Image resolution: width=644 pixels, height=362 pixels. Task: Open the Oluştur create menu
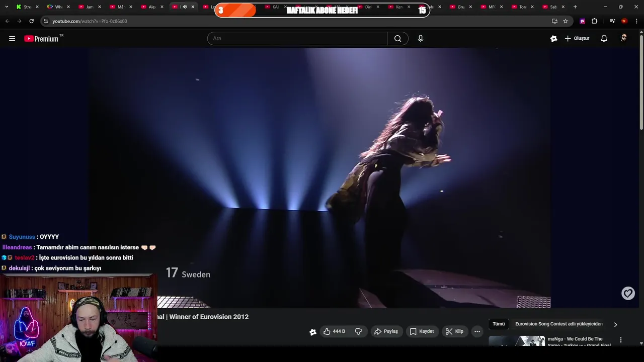tap(577, 39)
